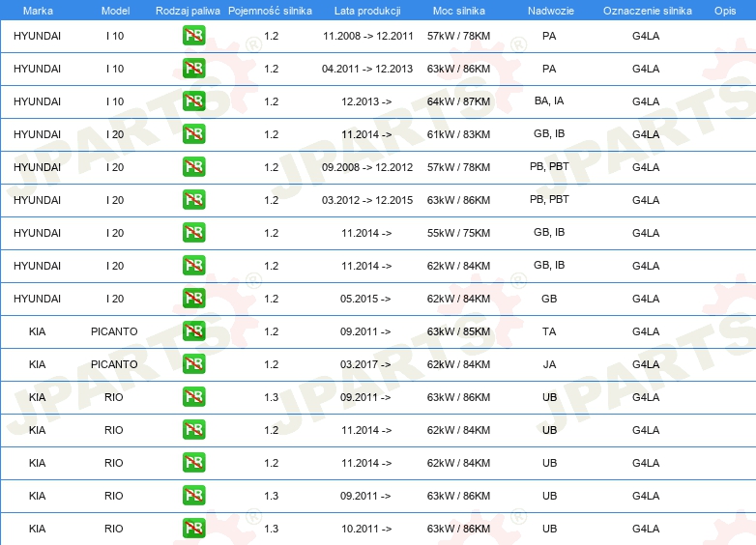This screenshot has width=756, height=545.
Task: Click the petrol icon in the 05.2015 -> row
Action: coord(193,299)
